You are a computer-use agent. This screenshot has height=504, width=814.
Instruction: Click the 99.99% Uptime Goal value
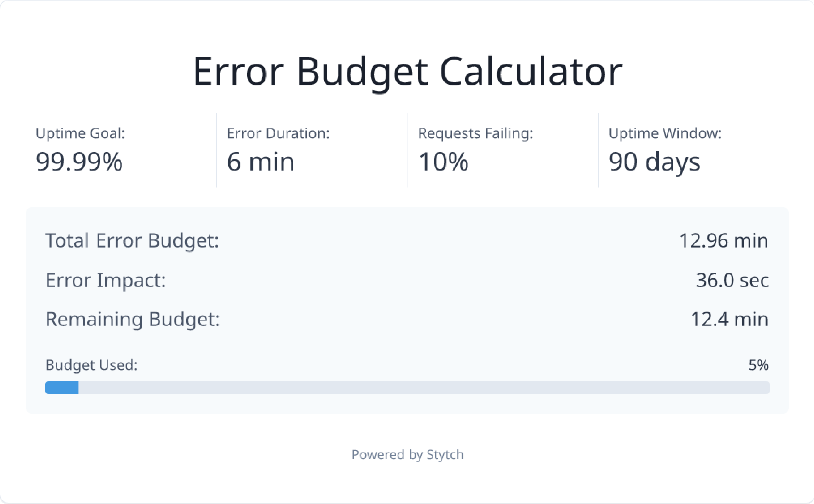79,163
